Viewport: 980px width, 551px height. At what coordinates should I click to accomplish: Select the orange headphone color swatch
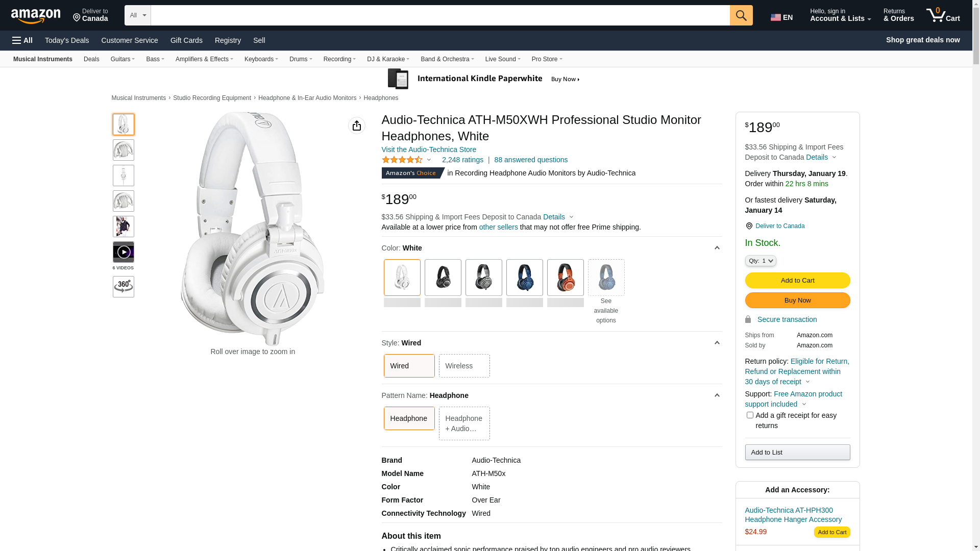(565, 278)
